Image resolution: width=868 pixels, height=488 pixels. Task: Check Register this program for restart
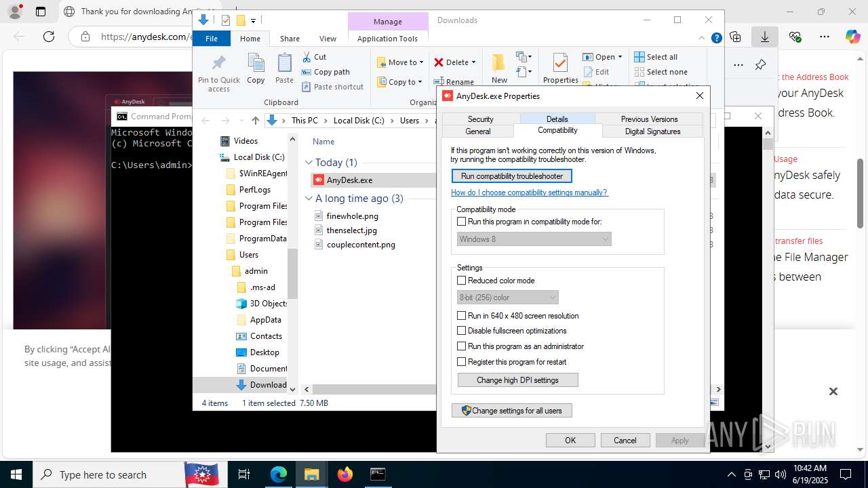[x=462, y=362]
